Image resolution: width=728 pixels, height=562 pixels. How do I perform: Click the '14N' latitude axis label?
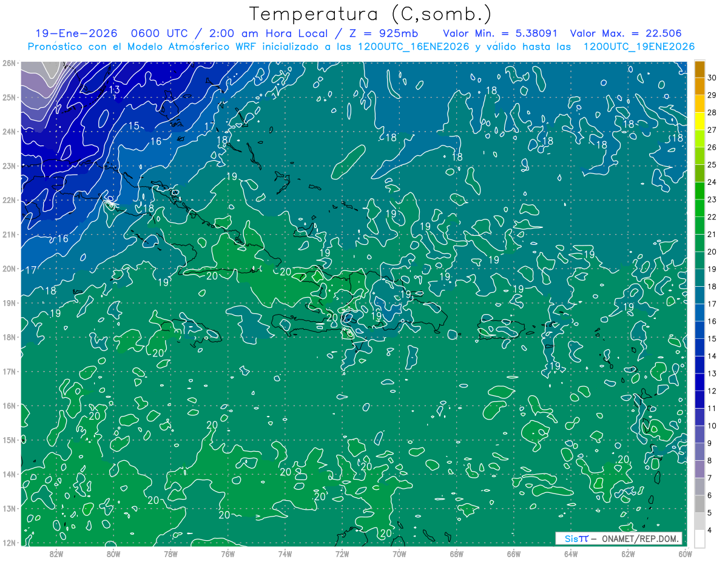click(x=9, y=474)
